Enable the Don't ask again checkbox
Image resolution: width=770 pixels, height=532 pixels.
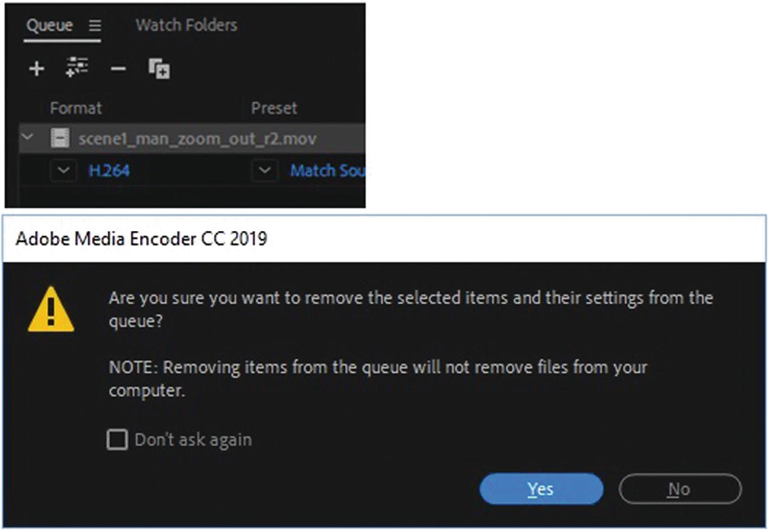point(117,440)
